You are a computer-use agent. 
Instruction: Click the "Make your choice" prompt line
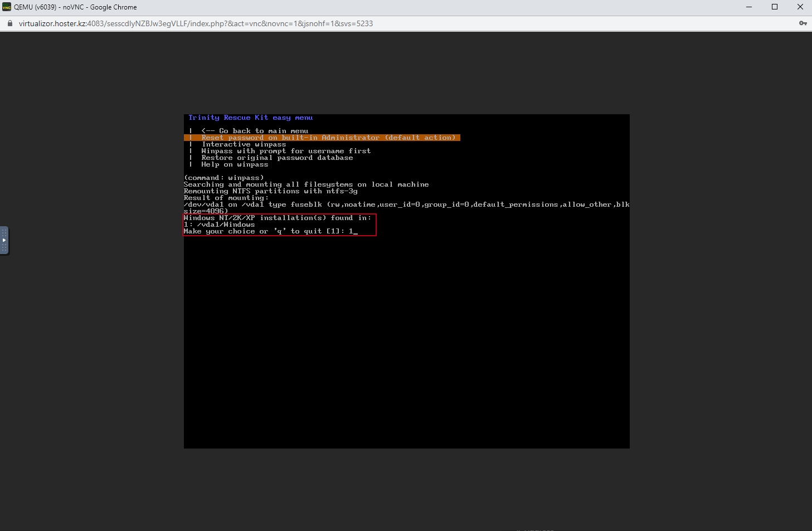point(270,231)
